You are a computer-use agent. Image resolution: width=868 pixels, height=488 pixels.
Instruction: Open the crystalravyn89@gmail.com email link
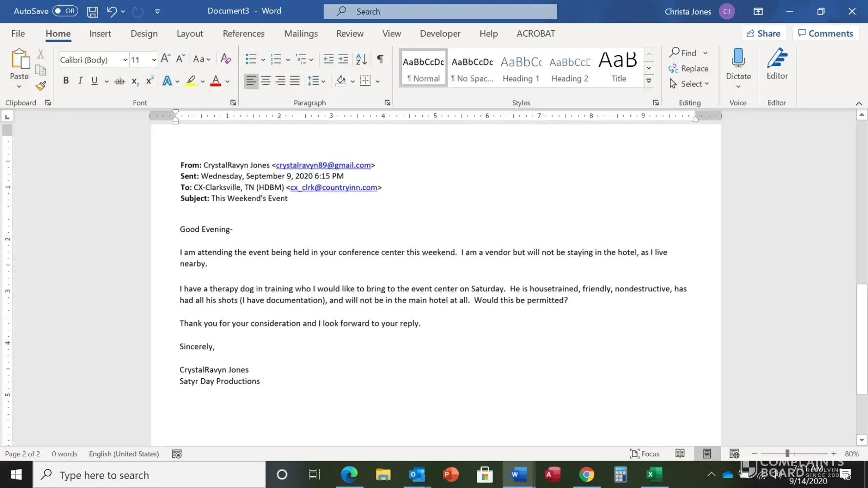click(323, 165)
